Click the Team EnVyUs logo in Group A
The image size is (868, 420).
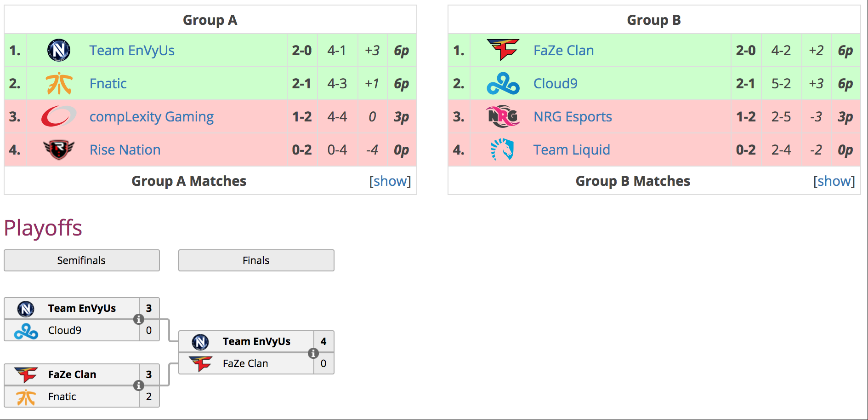point(59,50)
